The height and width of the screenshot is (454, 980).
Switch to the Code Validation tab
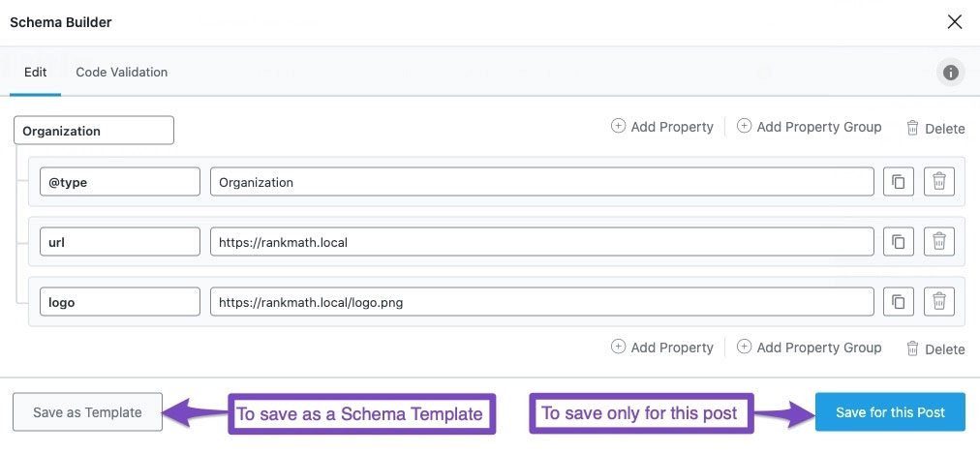point(121,72)
